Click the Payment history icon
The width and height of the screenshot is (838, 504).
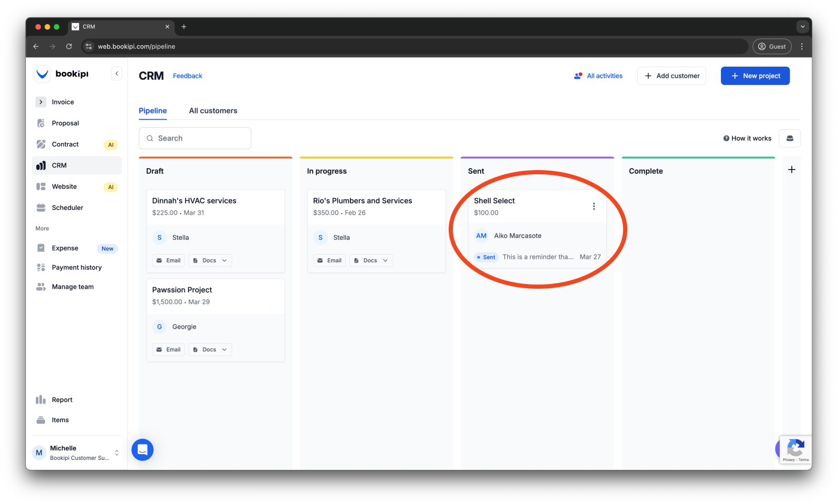(41, 267)
